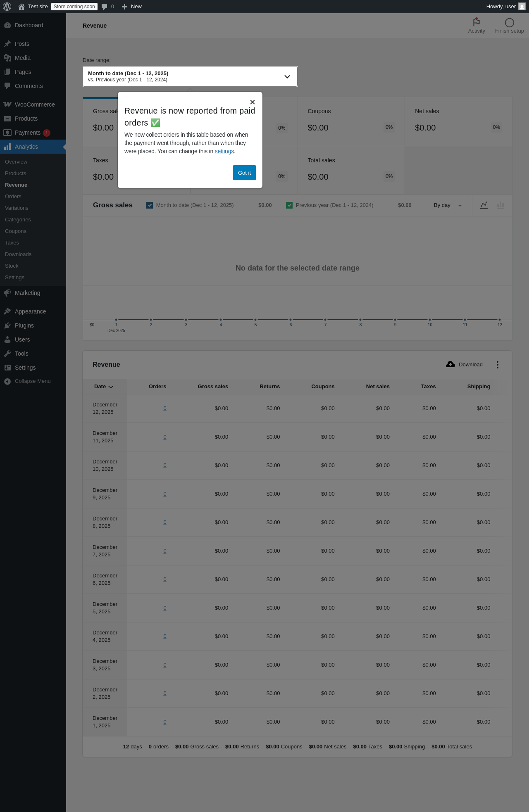Image resolution: width=529 pixels, height=812 pixels.
Task: Click the Finish setup circle icon
Action: click(x=510, y=23)
